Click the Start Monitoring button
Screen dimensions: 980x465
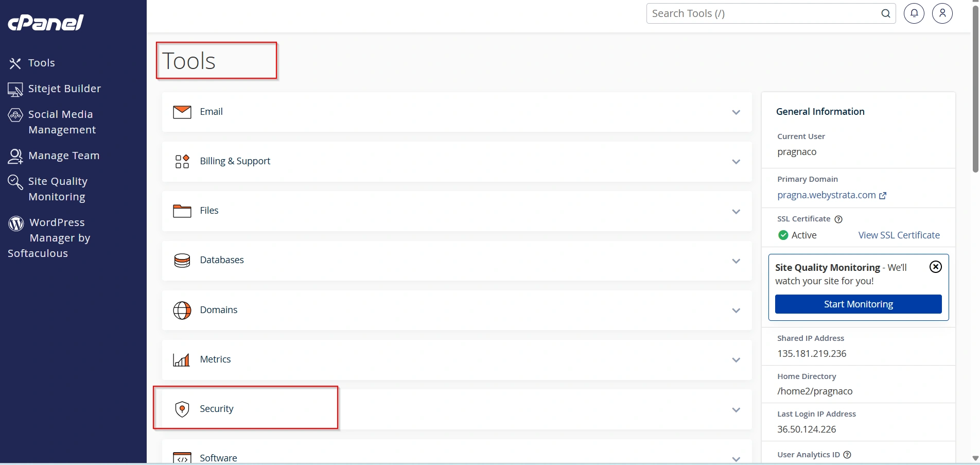(x=858, y=304)
